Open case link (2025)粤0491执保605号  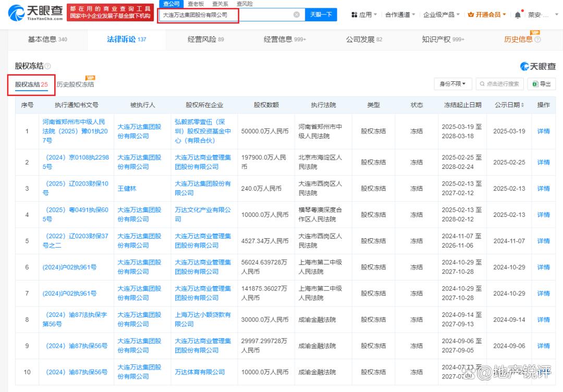tap(76, 215)
